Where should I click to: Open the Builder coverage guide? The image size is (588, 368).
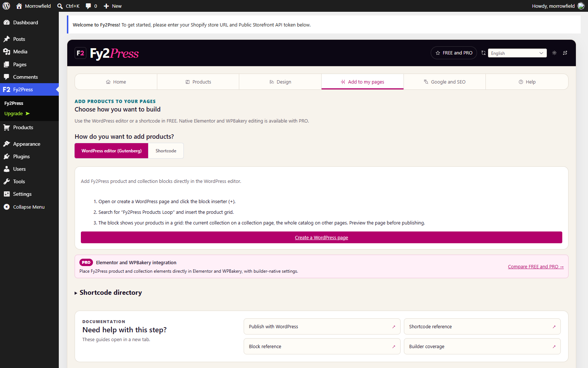click(x=482, y=346)
